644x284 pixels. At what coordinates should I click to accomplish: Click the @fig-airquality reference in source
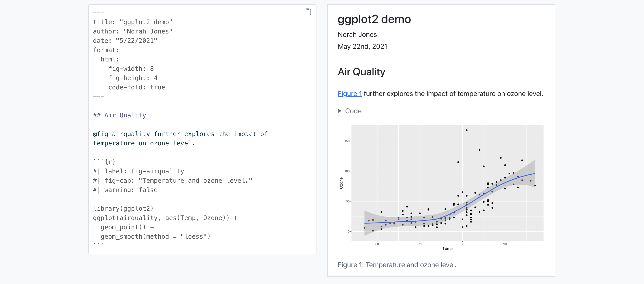point(121,134)
